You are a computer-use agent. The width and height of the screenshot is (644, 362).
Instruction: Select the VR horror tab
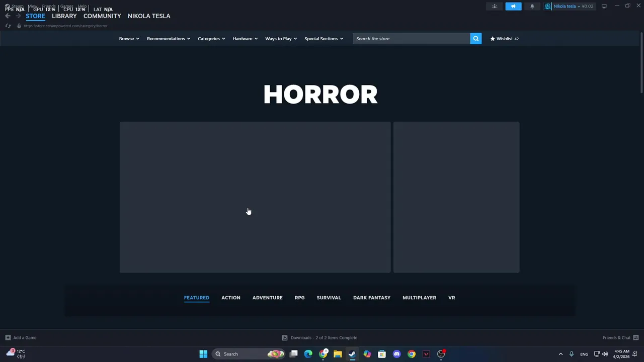(x=452, y=298)
